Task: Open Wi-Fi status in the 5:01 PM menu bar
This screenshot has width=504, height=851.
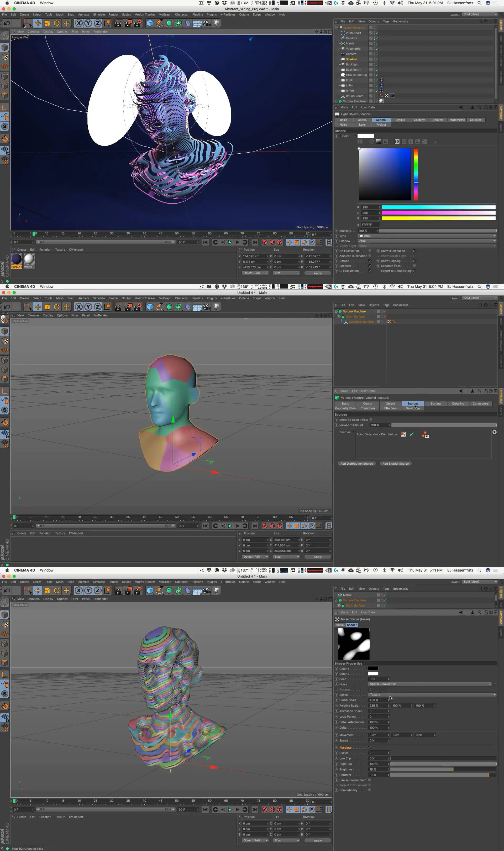Action: pyautogui.click(x=392, y=3)
